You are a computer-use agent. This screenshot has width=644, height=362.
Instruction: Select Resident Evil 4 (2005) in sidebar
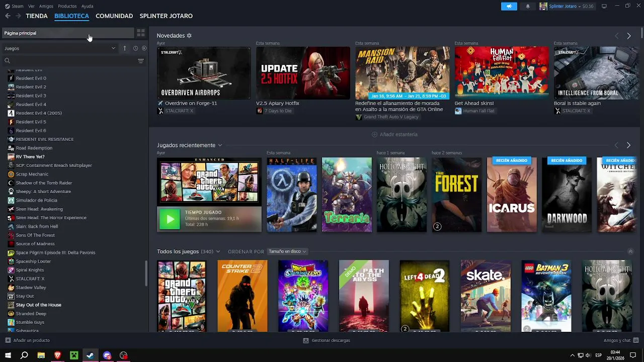coord(39,113)
